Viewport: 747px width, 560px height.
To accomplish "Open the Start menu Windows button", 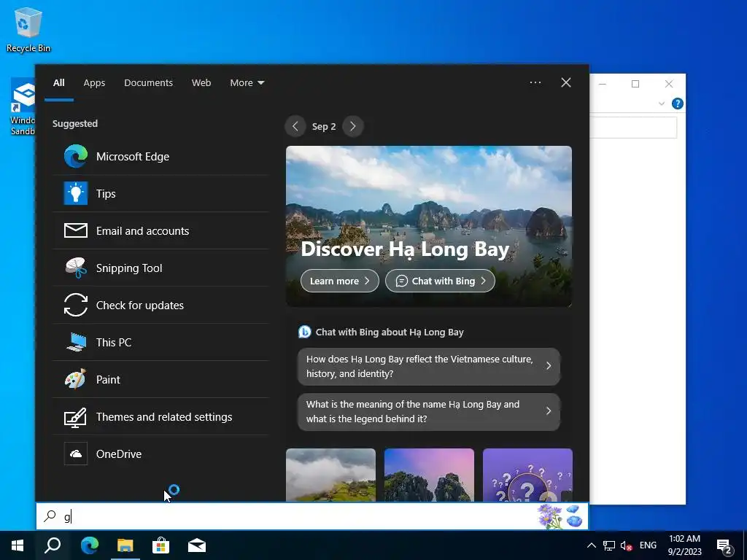I will tap(18, 545).
